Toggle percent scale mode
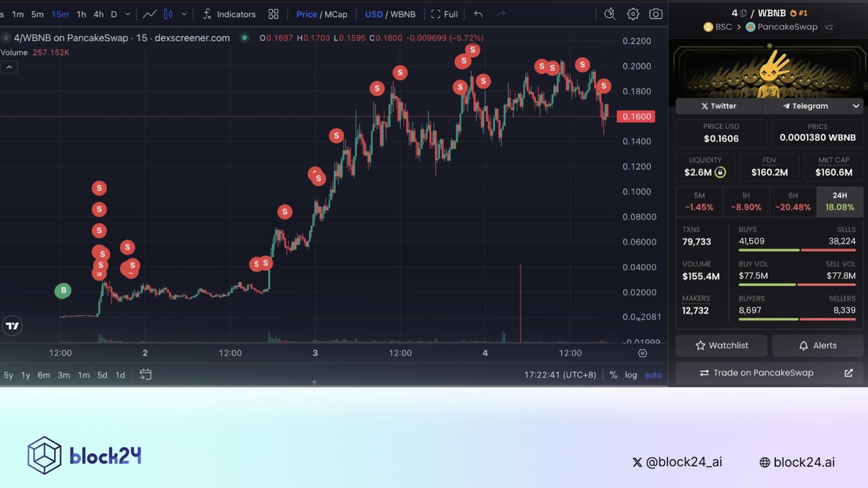The image size is (868, 488). pyautogui.click(x=613, y=375)
